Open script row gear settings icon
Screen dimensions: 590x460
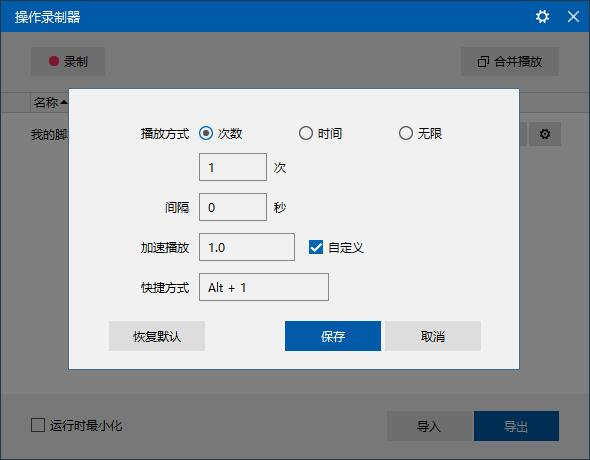click(x=545, y=134)
